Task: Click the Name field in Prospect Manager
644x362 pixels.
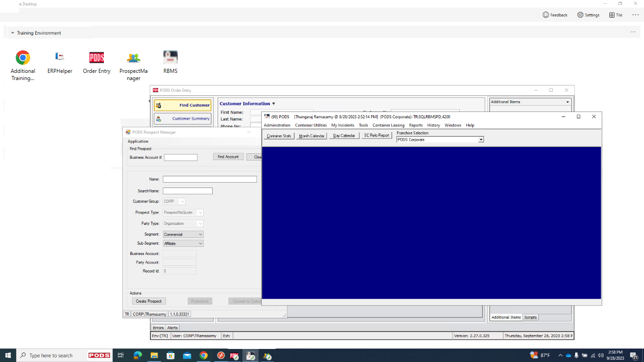Action: [210, 179]
